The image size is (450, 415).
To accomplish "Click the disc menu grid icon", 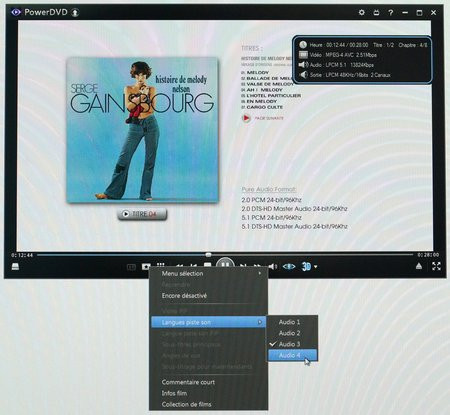I will (x=161, y=265).
